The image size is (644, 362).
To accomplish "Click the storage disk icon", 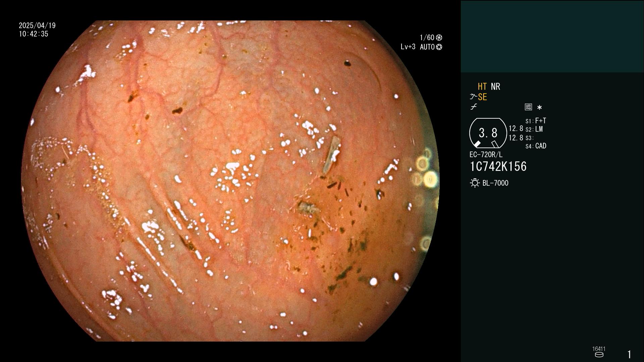I will pos(599,355).
